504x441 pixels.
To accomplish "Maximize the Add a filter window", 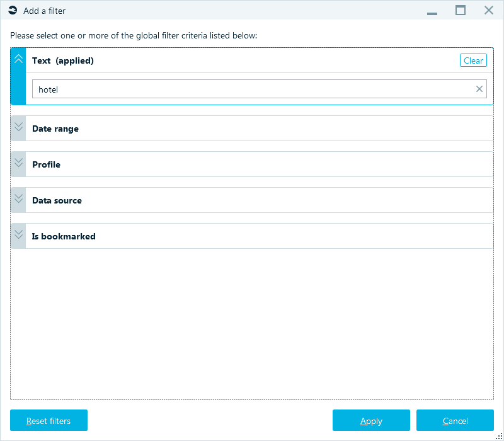I will 461,10.
